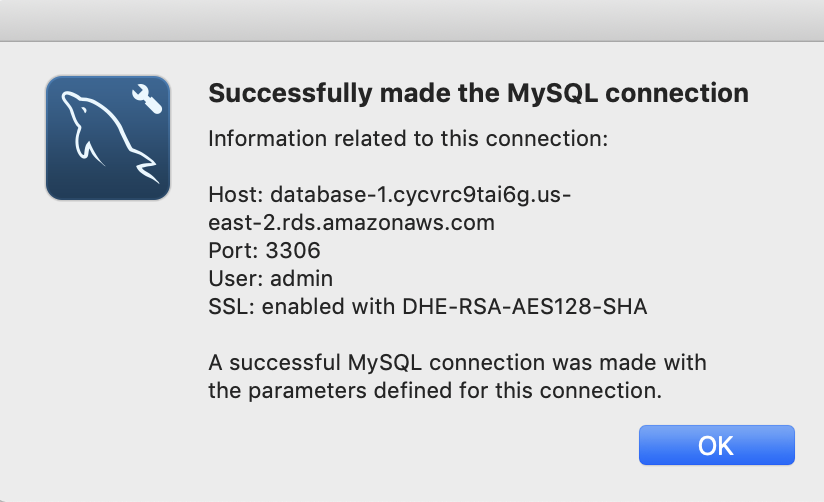The width and height of the screenshot is (824, 502).
Task: Click the OK button to dismiss dialog
Action: tap(716, 445)
